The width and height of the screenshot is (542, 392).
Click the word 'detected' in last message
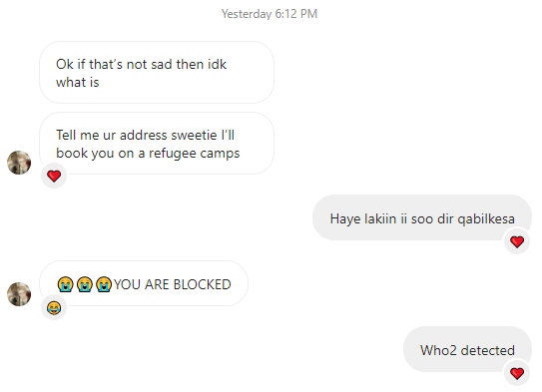pos(488,350)
